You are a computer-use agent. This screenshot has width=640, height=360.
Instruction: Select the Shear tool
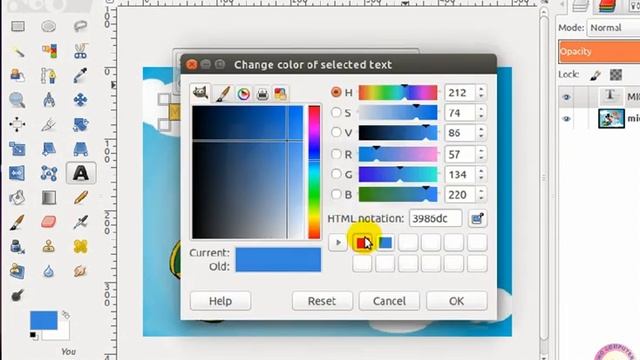(x=49, y=149)
